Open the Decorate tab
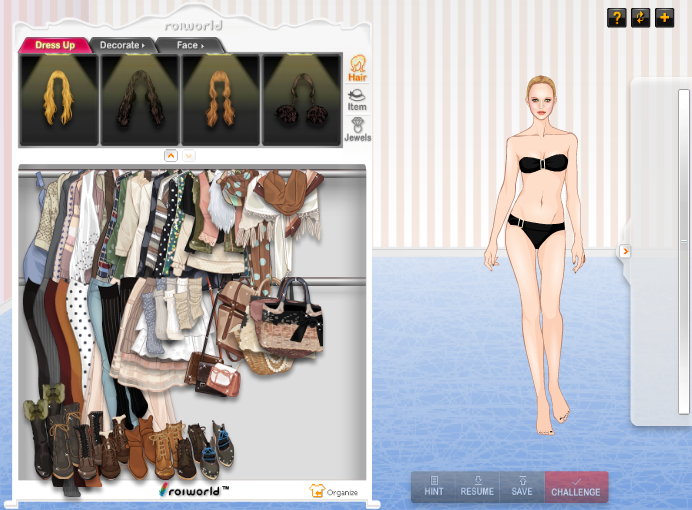Viewport: 692px width, 510px height. tap(121, 45)
